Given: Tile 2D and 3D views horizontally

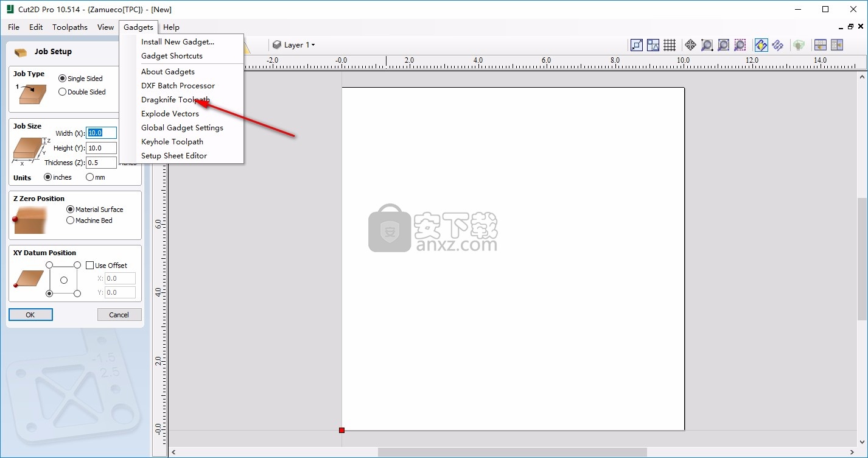Looking at the screenshot, I should click(x=820, y=45).
